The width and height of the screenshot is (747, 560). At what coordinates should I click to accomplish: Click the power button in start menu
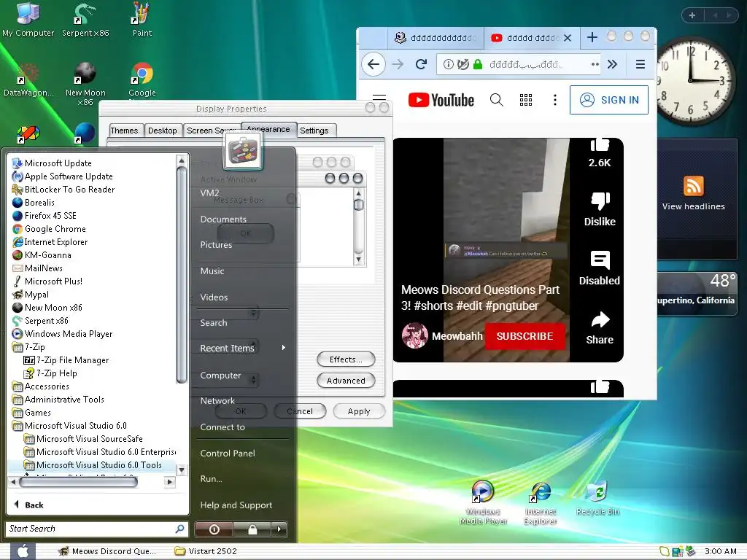[214, 529]
